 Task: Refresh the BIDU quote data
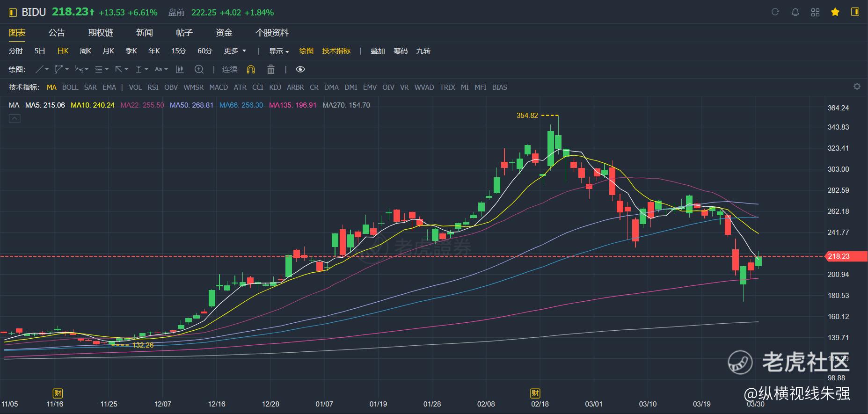[x=775, y=12]
